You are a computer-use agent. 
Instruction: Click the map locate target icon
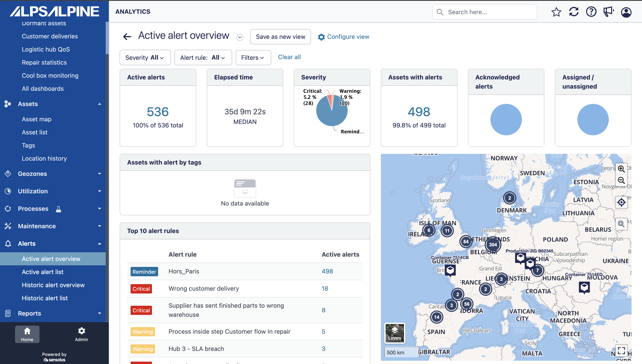pyautogui.click(x=621, y=202)
